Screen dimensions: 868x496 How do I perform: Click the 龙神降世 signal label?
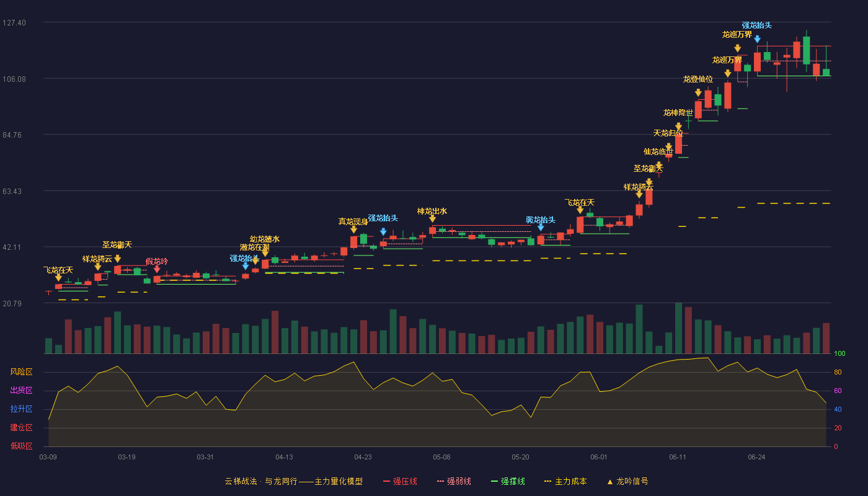point(678,113)
